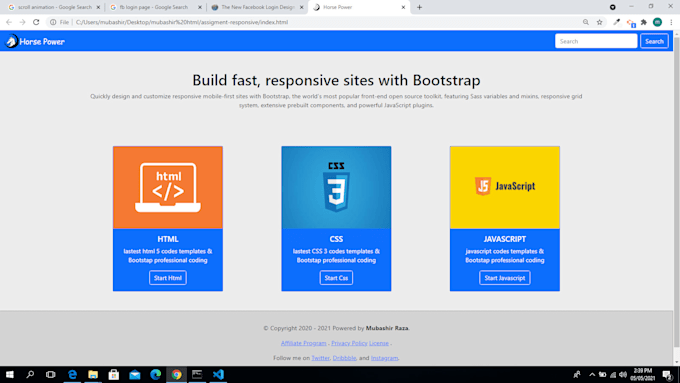Open the notification action center
The image size is (680, 383).
(x=667, y=375)
